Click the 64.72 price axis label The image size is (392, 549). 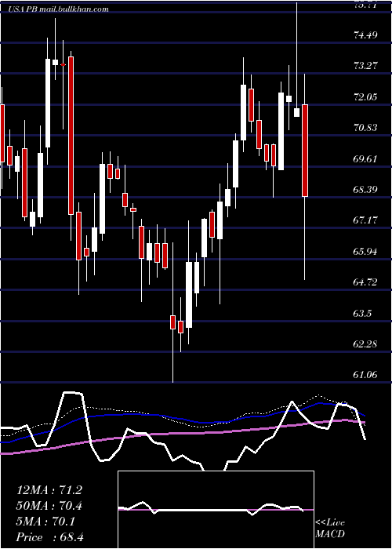click(x=365, y=282)
